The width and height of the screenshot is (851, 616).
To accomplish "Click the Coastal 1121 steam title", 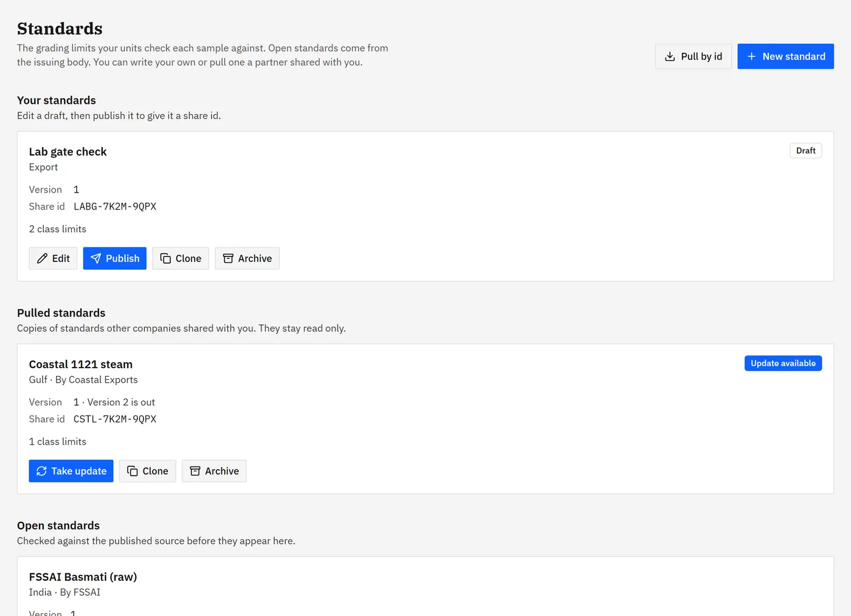I will pyautogui.click(x=81, y=364).
